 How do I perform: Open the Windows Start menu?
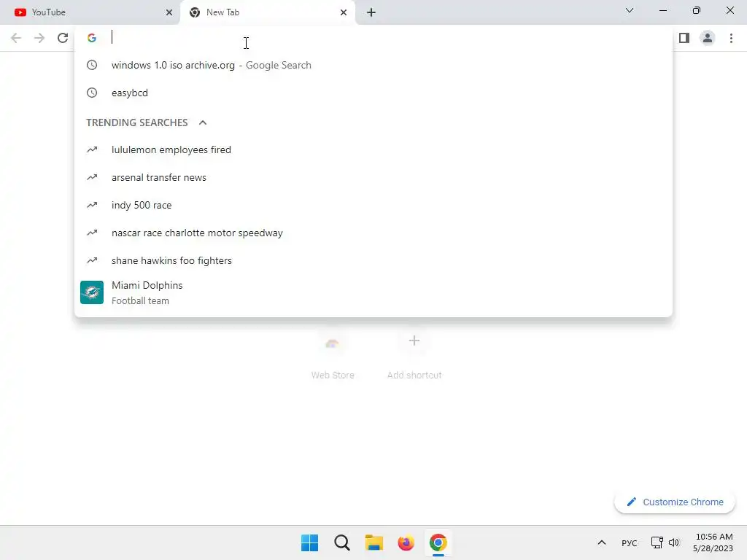pos(309,542)
